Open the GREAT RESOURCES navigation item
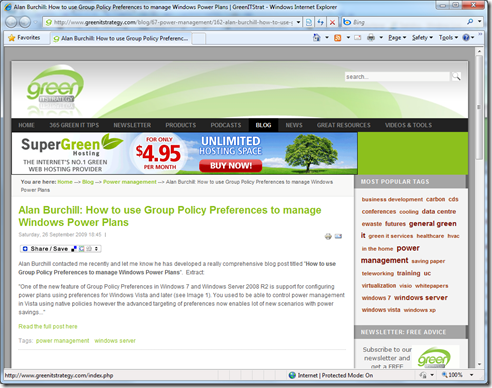The height and width of the screenshot is (388, 492). point(344,125)
